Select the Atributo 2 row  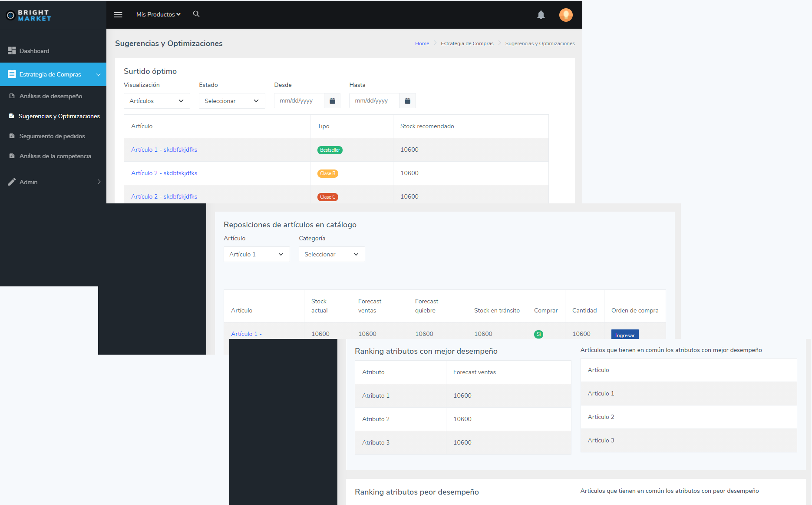(463, 419)
